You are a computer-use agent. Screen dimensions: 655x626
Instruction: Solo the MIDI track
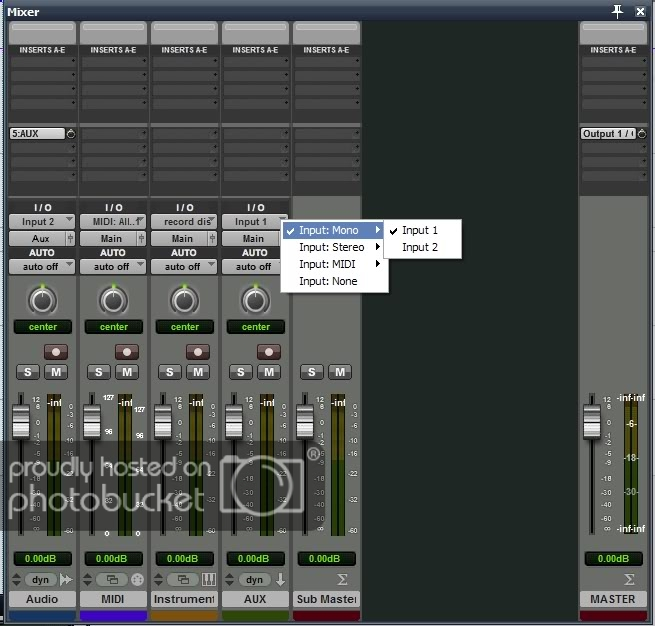point(99,372)
